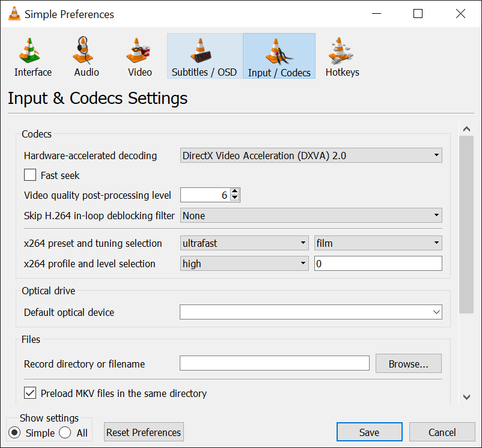482x448 pixels.
Task: Open the Video settings icon
Action: (x=139, y=55)
